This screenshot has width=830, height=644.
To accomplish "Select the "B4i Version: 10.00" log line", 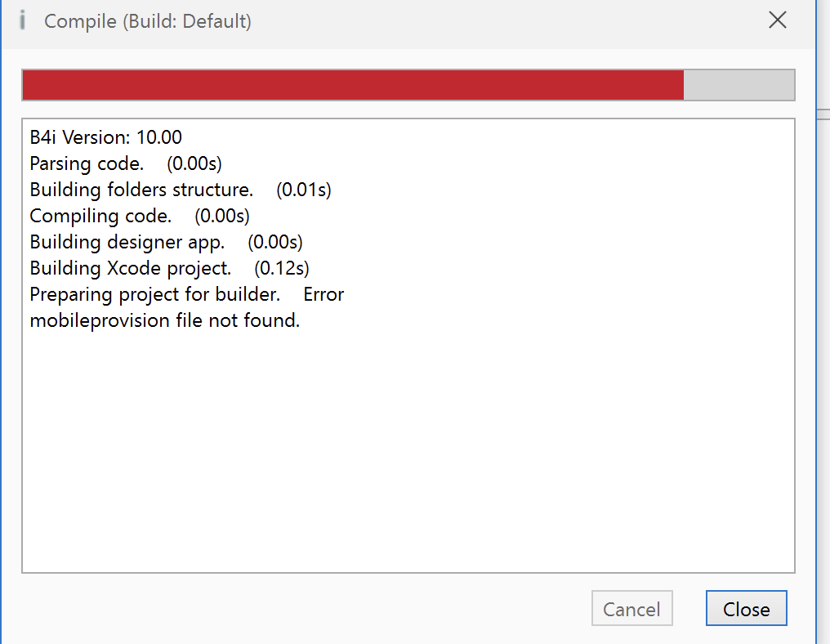I will pyautogui.click(x=105, y=137).
